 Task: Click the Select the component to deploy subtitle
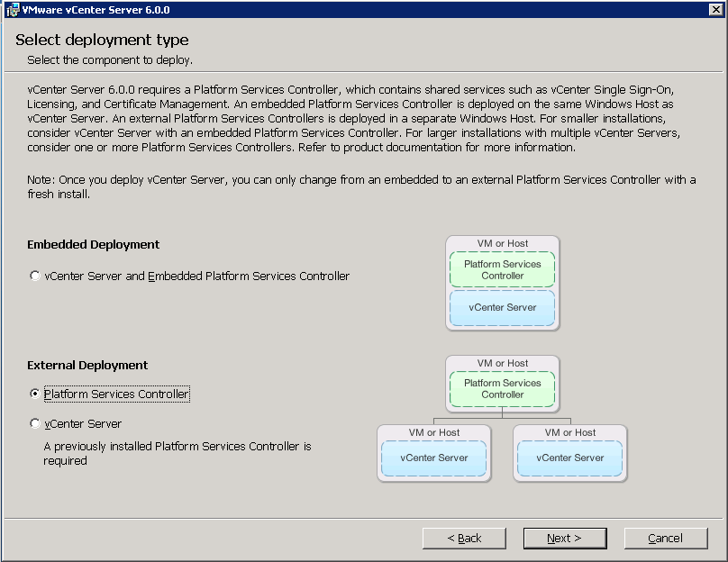110,60
